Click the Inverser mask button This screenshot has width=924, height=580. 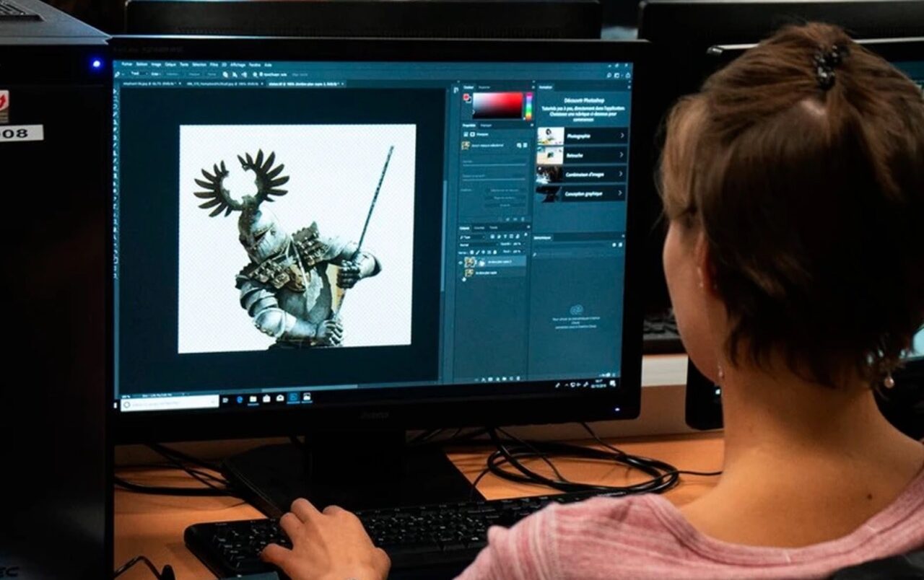point(505,206)
